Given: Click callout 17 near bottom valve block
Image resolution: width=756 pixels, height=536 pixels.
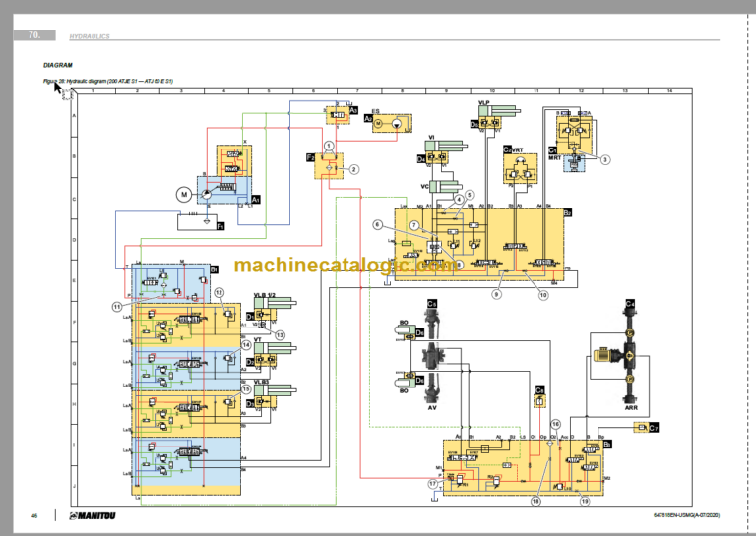Looking at the screenshot, I should point(433,484).
